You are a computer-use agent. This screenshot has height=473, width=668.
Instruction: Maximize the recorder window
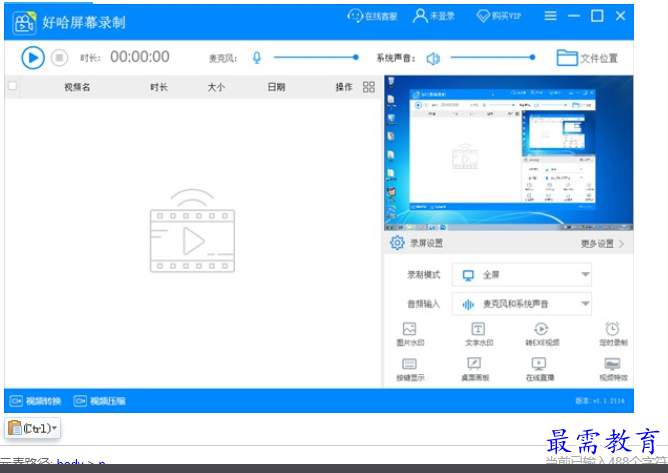coord(597,16)
